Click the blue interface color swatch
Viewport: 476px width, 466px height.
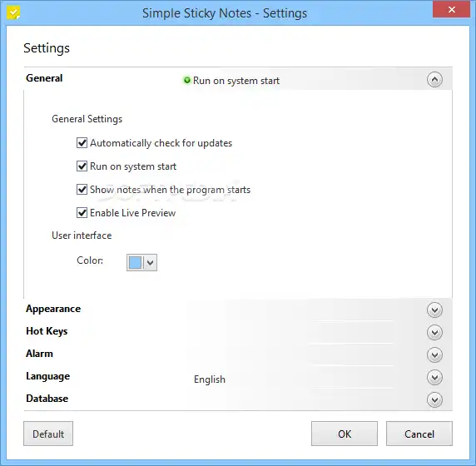pos(136,263)
